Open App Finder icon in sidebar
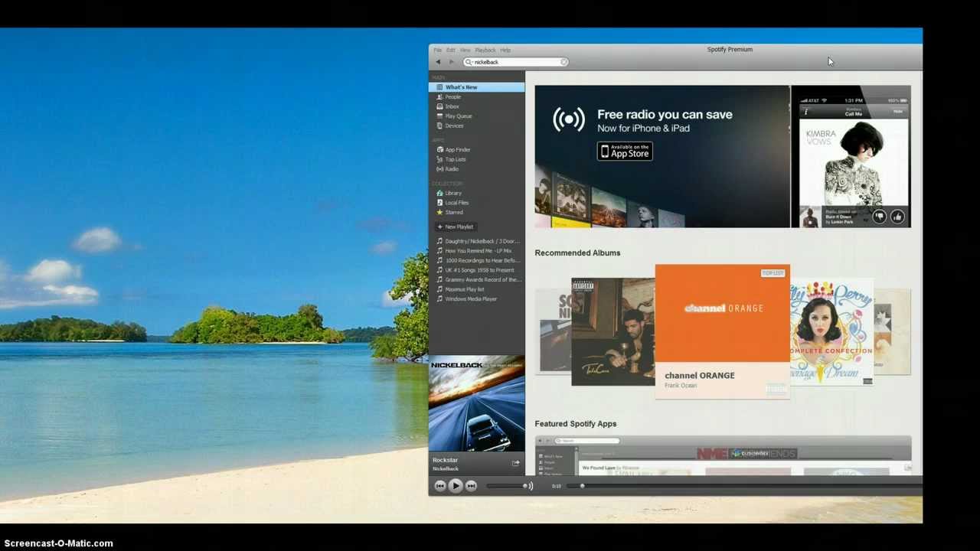The height and width of the screenshot is (551, 980). [439, 150]
